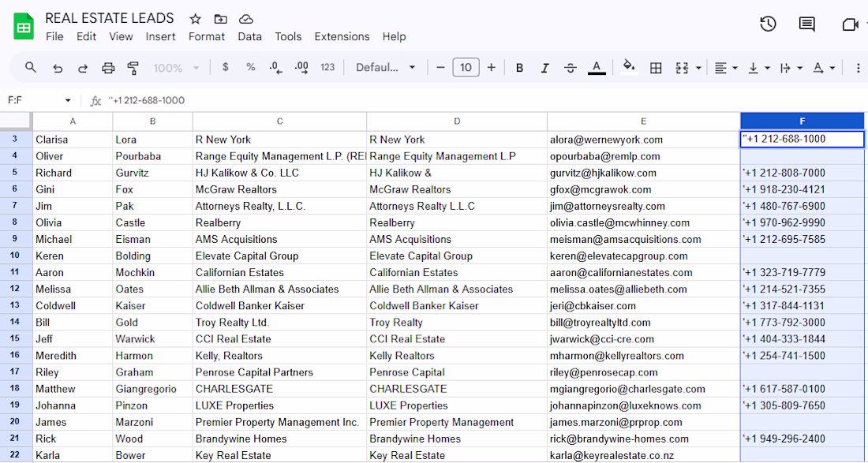The height and width of the screenshot is (463, 868).
Task: Click the name box showing F:F
Action: [x=32, y=101]
